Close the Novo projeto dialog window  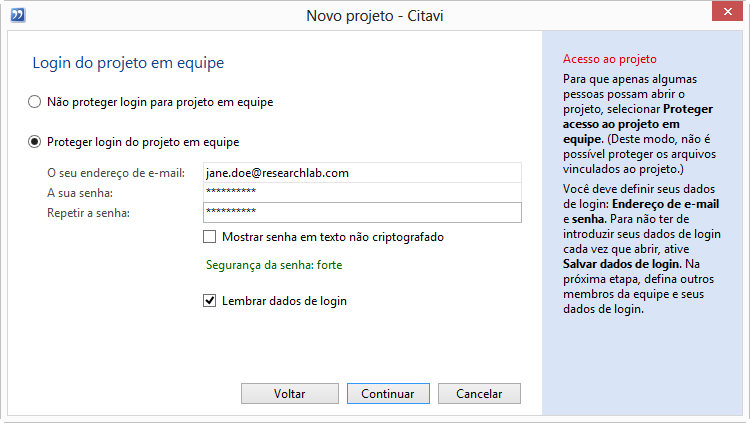point(727,11)
